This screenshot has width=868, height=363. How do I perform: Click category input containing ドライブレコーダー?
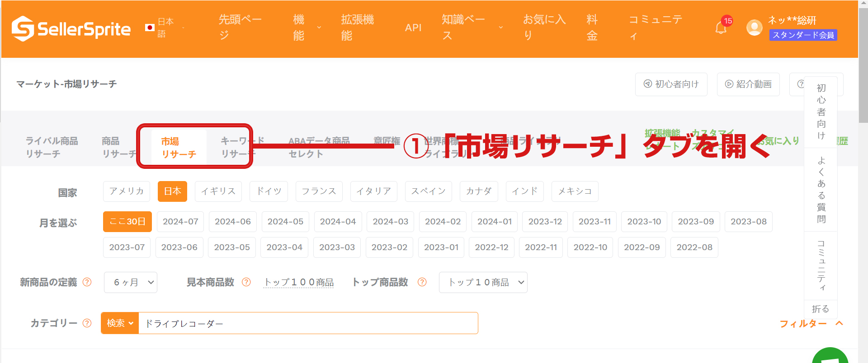[x=308, y=323]
